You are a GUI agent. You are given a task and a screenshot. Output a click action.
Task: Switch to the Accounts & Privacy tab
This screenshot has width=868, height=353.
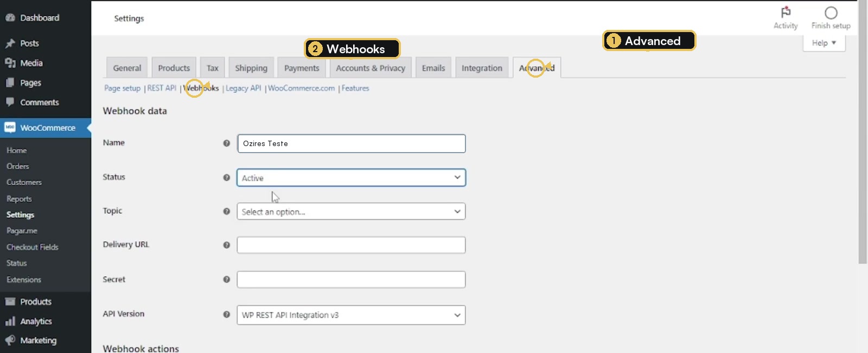[371, 68]
